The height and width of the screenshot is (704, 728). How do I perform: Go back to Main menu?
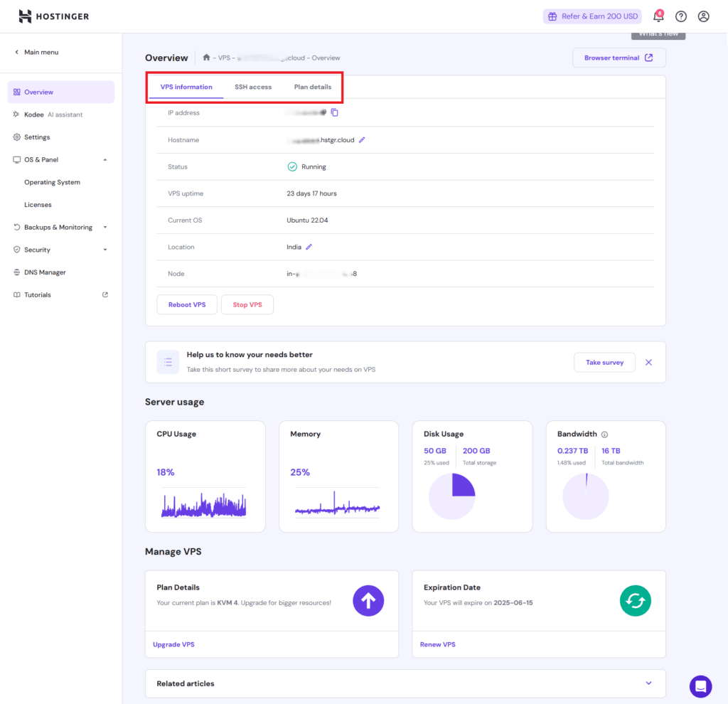click(36, 52)
